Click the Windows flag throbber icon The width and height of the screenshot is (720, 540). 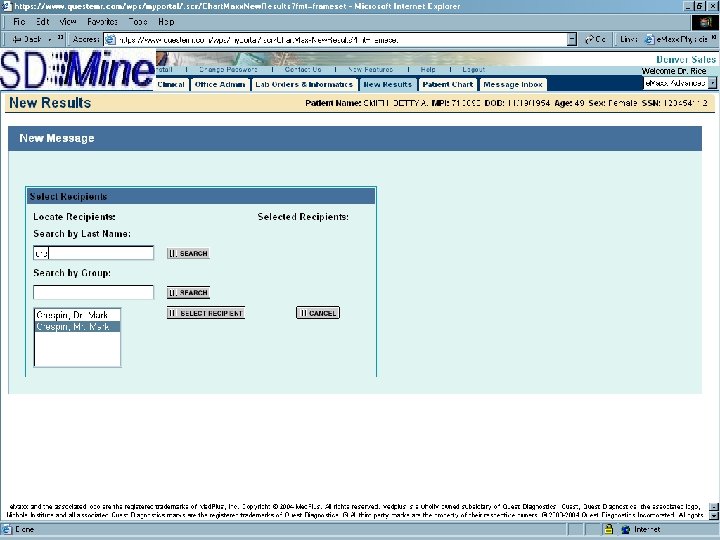[x=705, y=22]
